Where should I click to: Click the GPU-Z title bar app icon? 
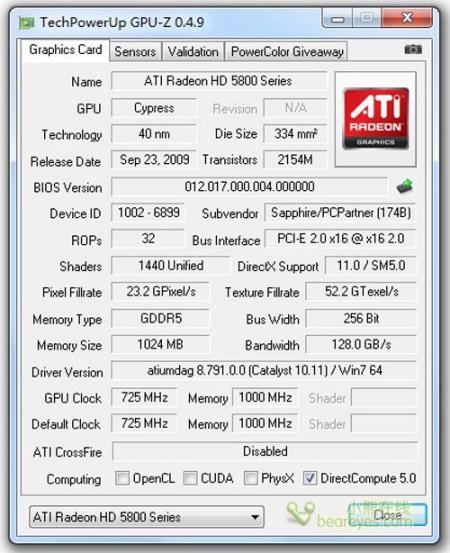pyautogui.click(x=26, y=23)
